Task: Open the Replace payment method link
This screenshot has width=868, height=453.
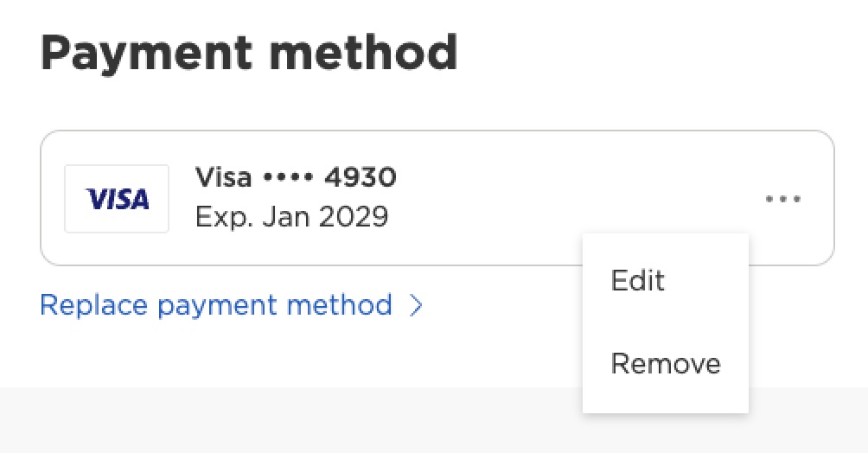Action: (x=216, y=305)
